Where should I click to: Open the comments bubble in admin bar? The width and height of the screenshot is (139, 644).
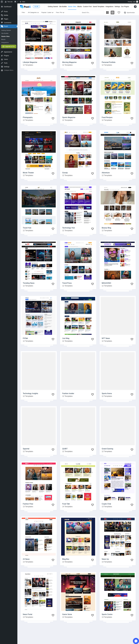(x=16, y=2)
